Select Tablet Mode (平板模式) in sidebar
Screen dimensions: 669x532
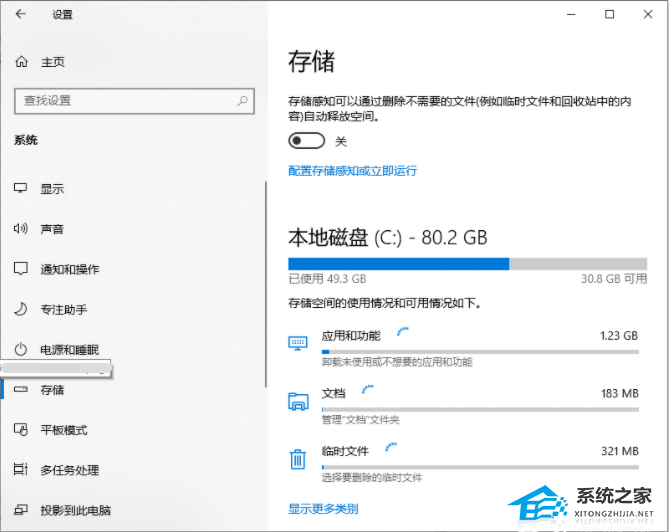coord(63,430)
